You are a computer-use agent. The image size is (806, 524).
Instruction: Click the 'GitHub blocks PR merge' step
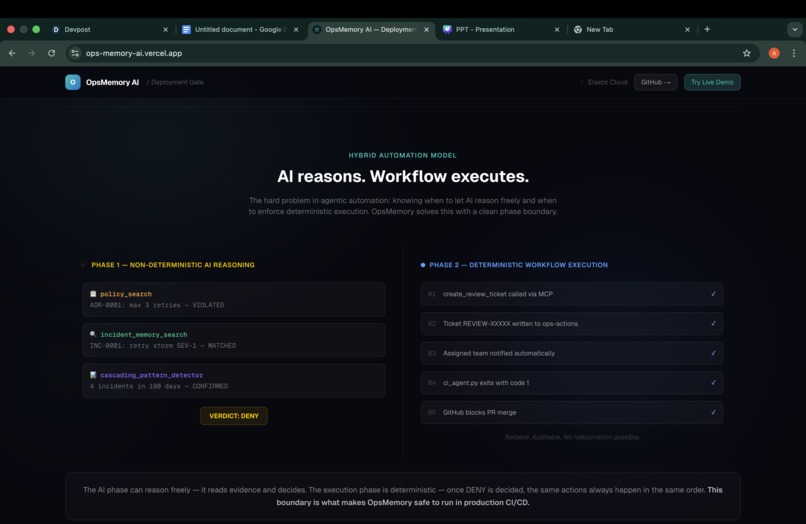572,412
